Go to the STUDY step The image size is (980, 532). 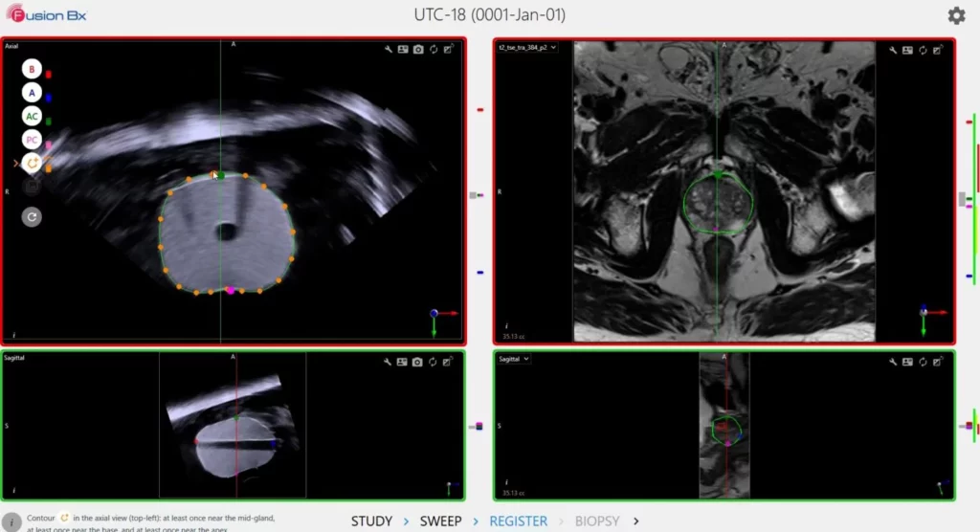(x=372, y=521)
